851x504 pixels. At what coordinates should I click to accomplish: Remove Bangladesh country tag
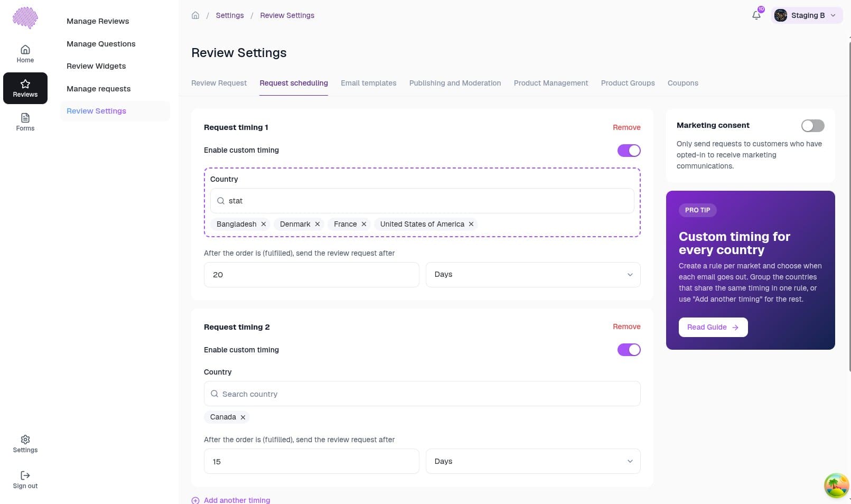click(x=264, y=224)
